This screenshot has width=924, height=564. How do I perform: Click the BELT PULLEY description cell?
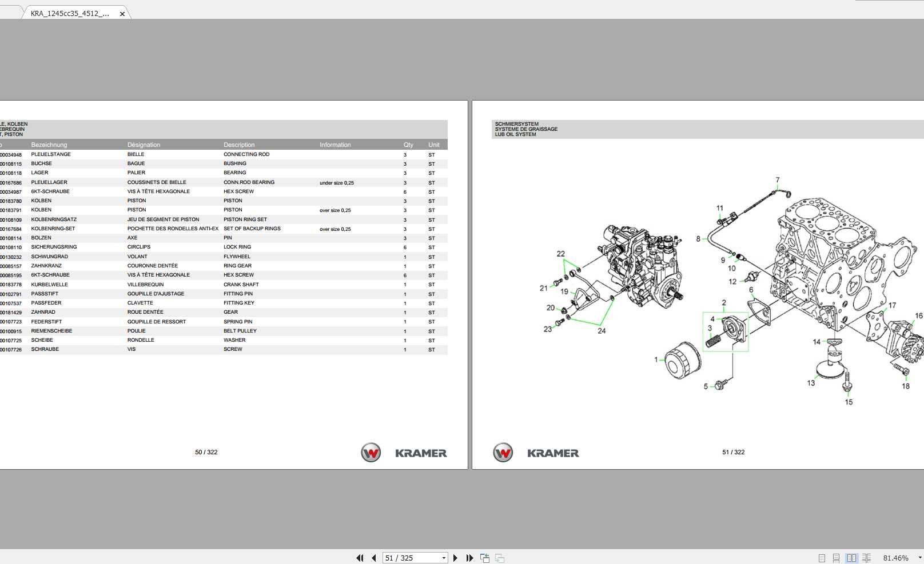pos(240,331)
